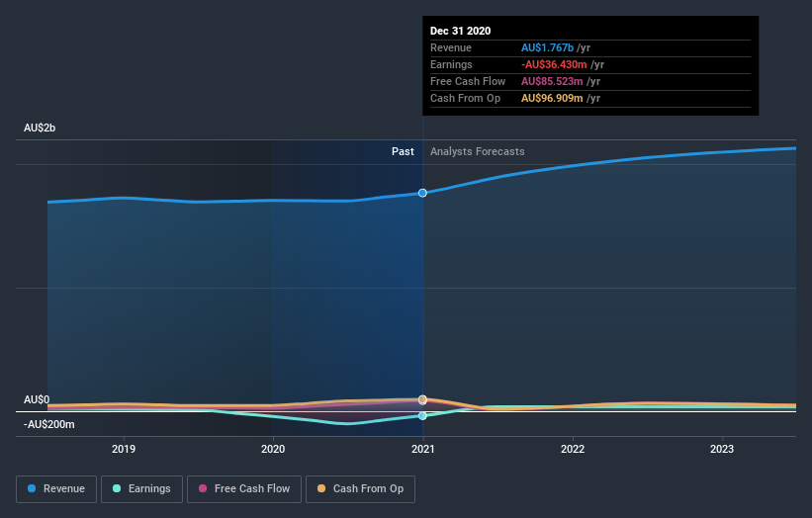Select the 2021 x-axis label

422,449
